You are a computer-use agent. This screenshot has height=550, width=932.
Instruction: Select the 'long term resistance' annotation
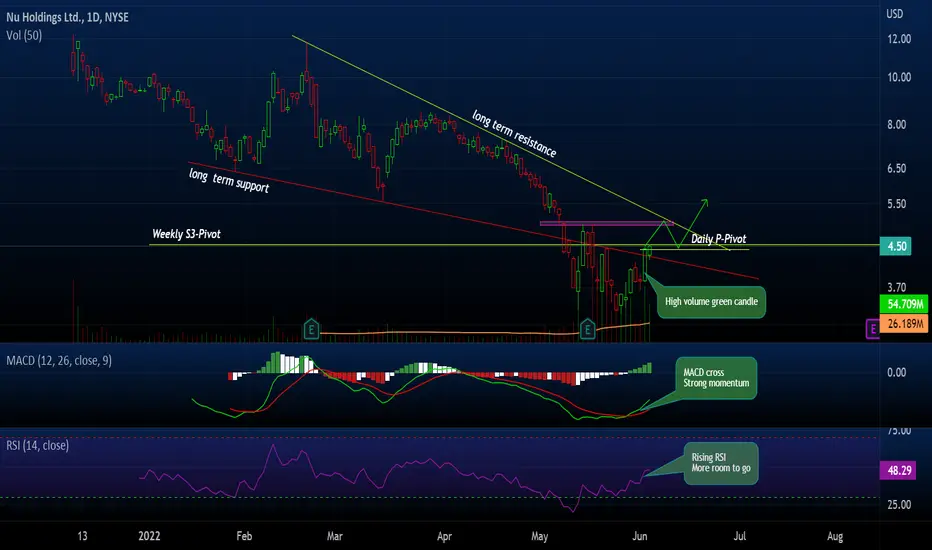point(514,134)
